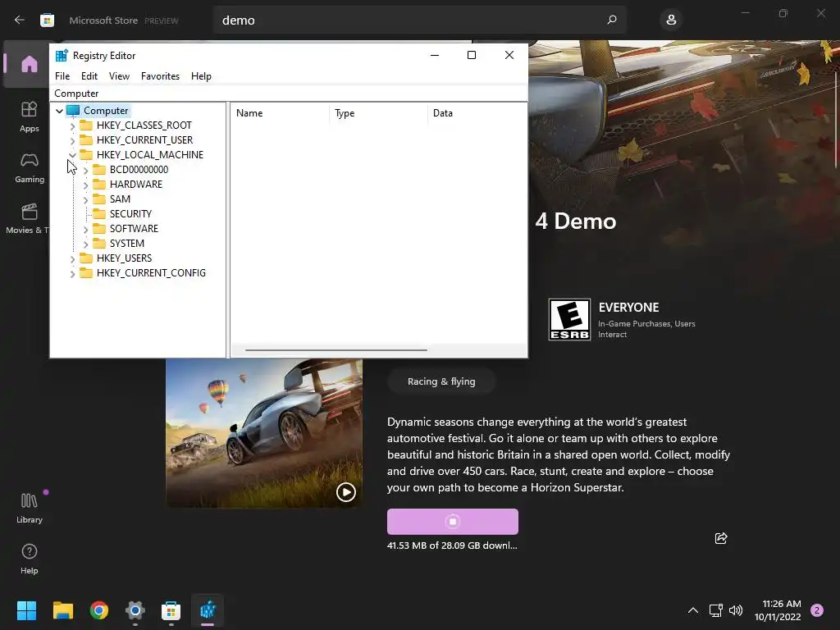Viewport: 840px width, 630px height.
Task: Open the user account profile icon
Action: click(x=671, y=21)
